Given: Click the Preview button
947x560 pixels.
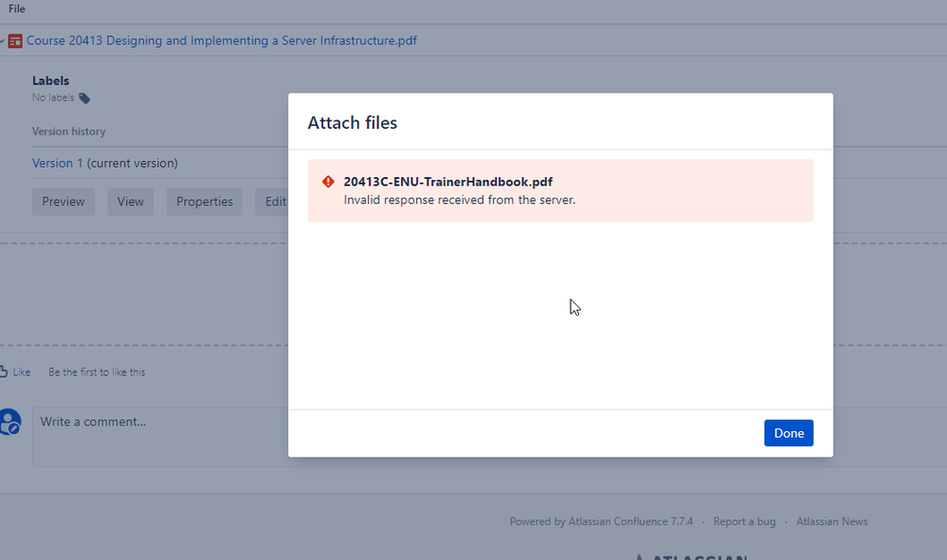Looking at the screenshot, I should click(64, 202).
